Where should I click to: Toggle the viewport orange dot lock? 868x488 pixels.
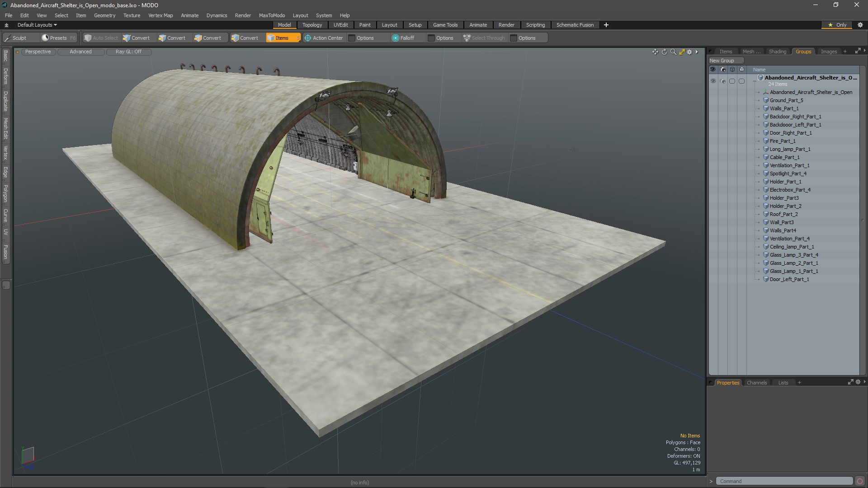click(18, 52)
